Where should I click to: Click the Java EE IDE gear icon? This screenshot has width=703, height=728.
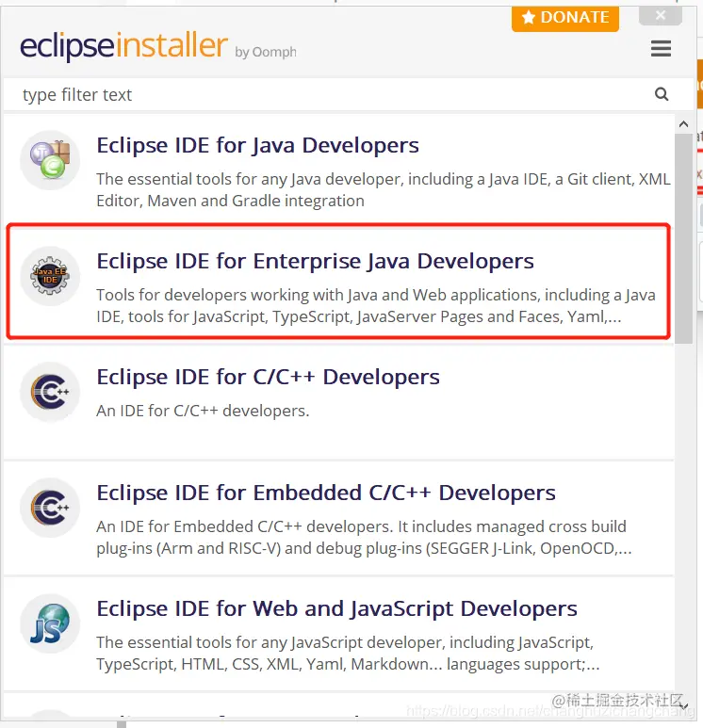[50, 276]
